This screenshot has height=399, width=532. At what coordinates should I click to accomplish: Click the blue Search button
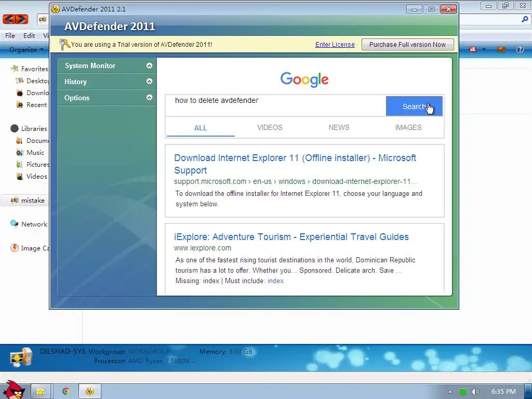(x=414, y=106)
